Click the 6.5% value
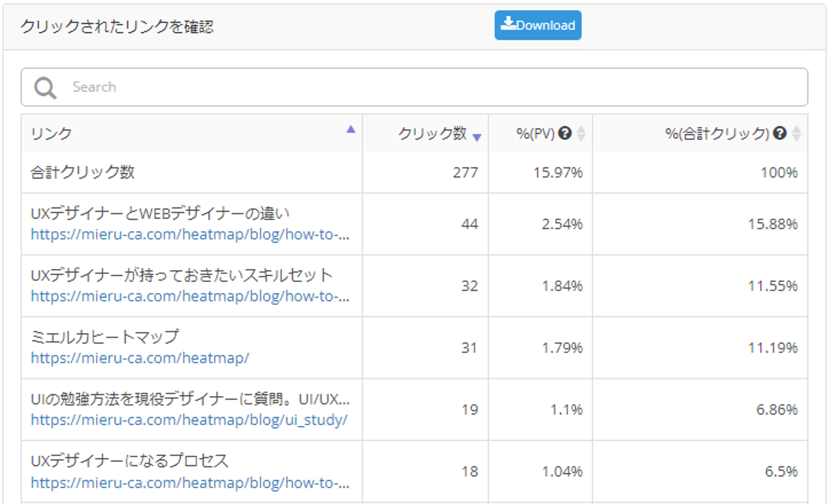Image resolution: width=829 pixels, height=504 pixels. coord(781,472)
